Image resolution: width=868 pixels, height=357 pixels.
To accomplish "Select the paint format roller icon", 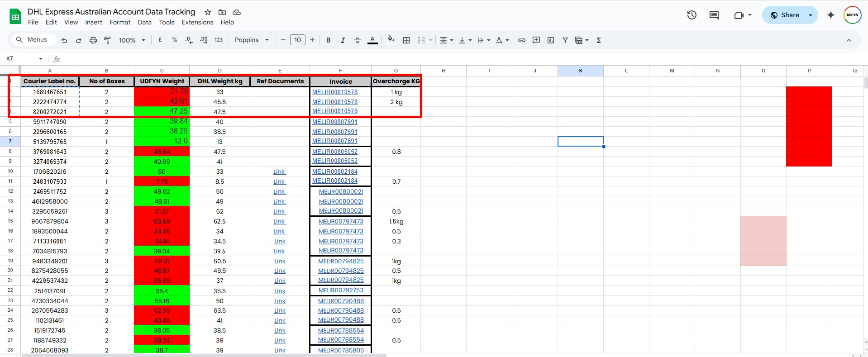I will point(107,40).
